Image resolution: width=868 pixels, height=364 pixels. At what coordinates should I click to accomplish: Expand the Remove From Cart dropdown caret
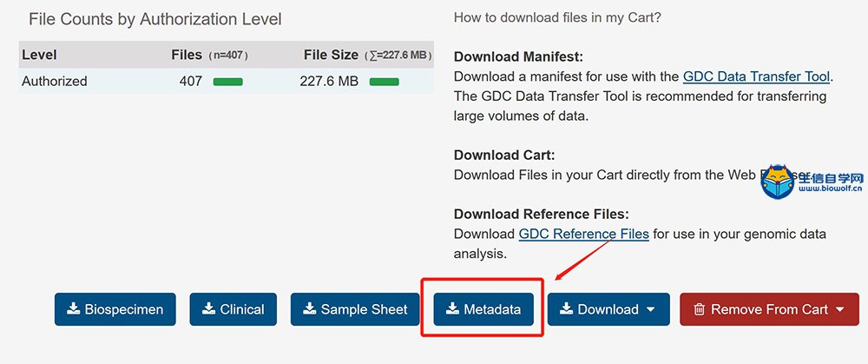[x=839, y=310]
